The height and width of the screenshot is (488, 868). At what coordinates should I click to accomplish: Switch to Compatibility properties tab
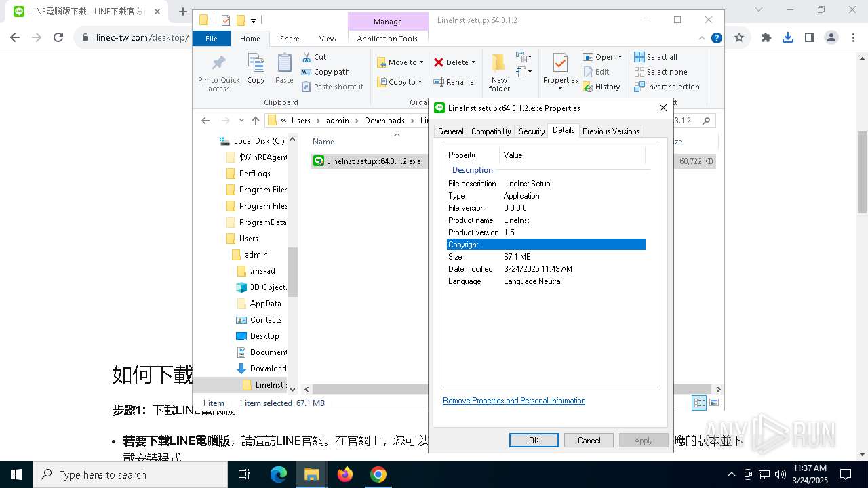(x=491, y=131)
